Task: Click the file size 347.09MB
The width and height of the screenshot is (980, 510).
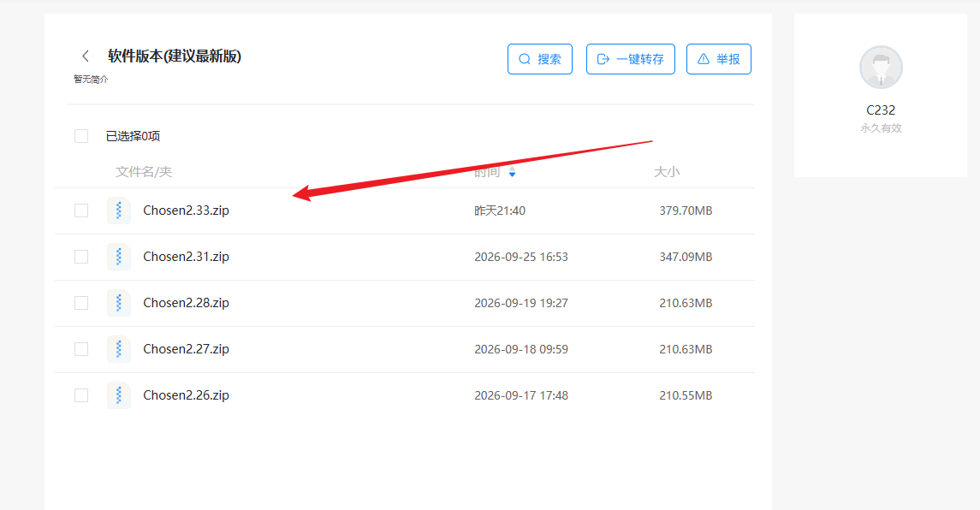Action: click(x=686, y=257)
